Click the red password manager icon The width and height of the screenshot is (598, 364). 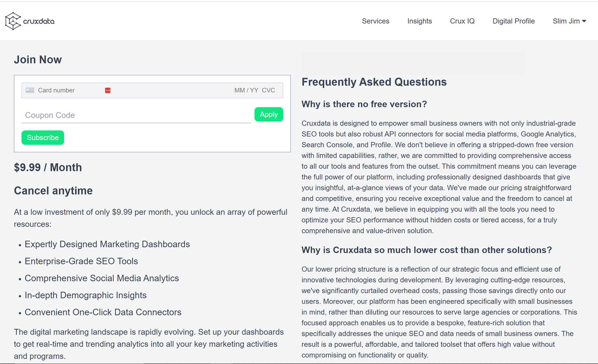click(x=108, y=90)
